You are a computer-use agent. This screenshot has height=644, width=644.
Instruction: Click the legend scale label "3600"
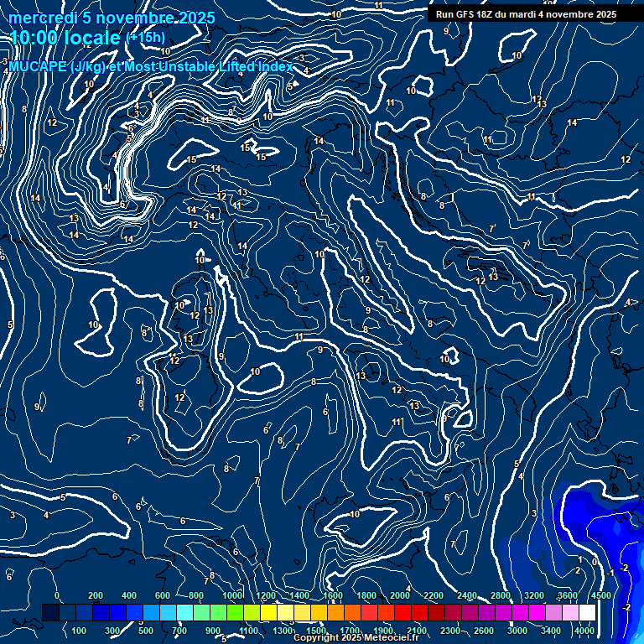point(568,595)
